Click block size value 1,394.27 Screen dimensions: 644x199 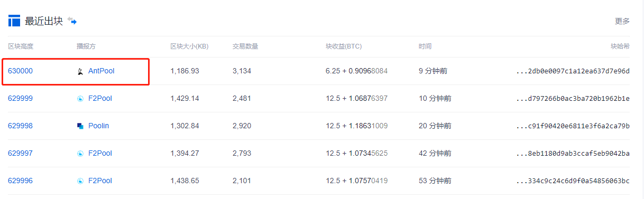(x=185, y=153)
